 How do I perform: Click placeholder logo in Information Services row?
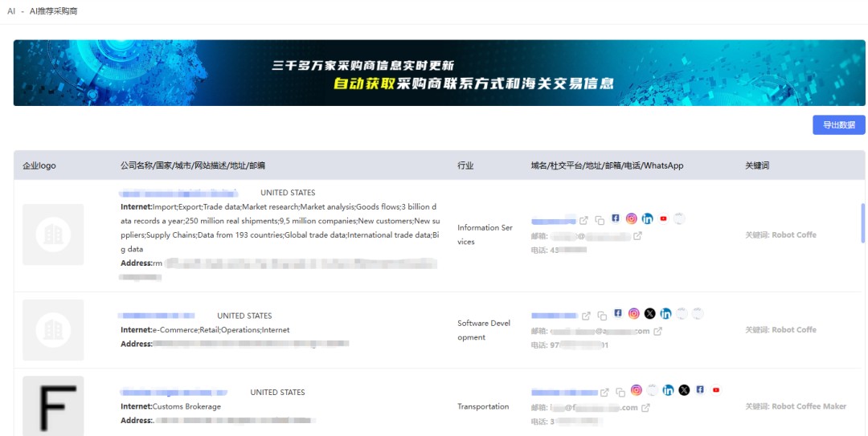(53, 234)
